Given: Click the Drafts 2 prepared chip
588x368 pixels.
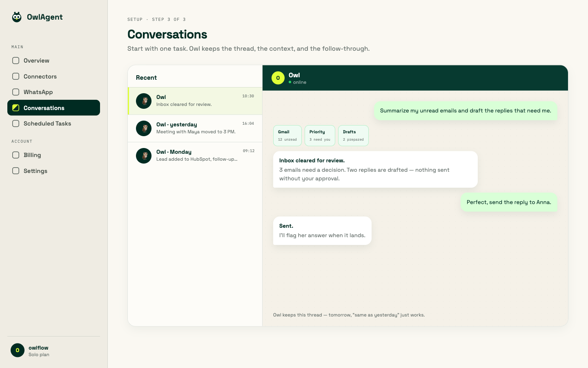Looking at the screenshot, I should pos(353,135).
